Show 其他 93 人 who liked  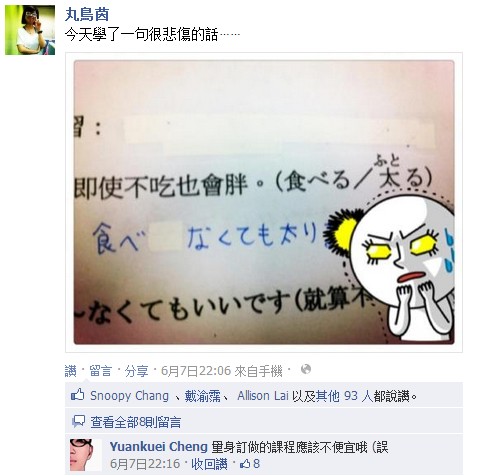tap(344, 396)
